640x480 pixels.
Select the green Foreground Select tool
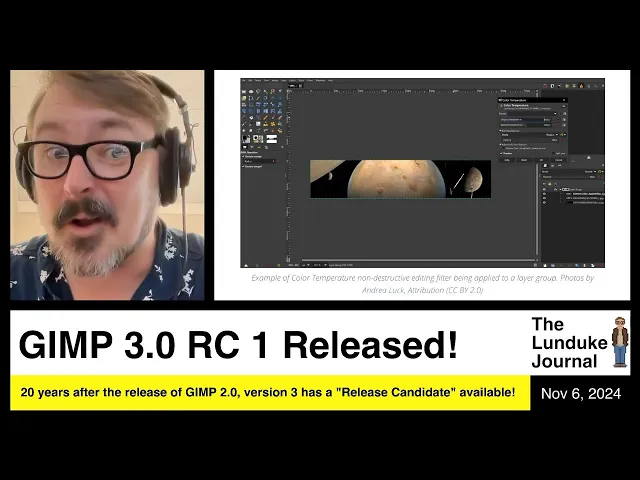(x=244, y=98)
